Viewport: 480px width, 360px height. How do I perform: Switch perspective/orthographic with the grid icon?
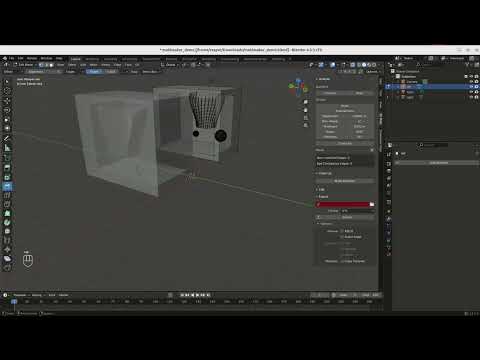[306, 125]
